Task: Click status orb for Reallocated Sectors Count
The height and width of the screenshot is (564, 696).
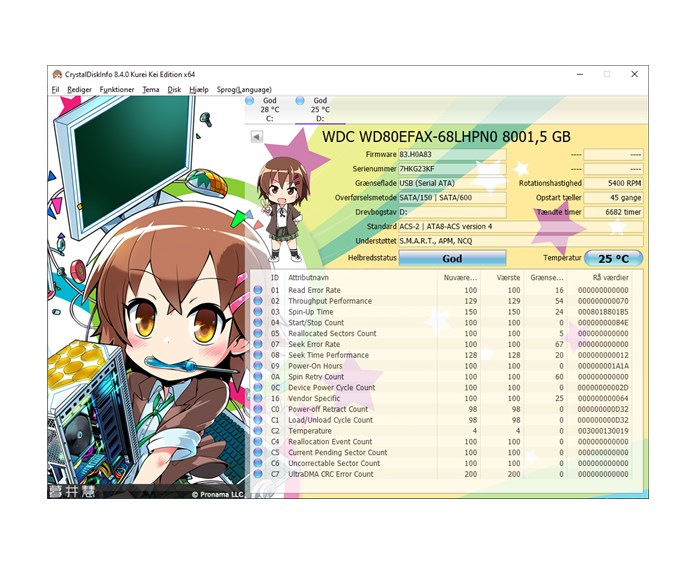Action: [258, 333]
